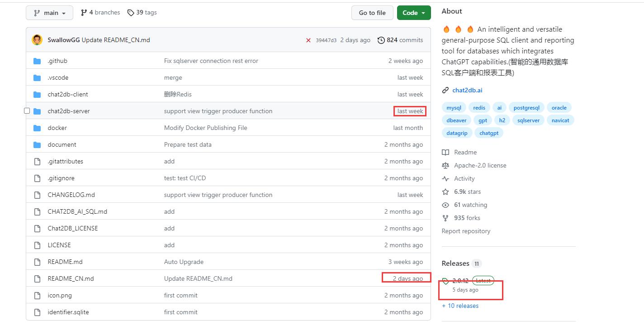Select the datagrip topic tag
644x326 pixels.
(457, 133)
